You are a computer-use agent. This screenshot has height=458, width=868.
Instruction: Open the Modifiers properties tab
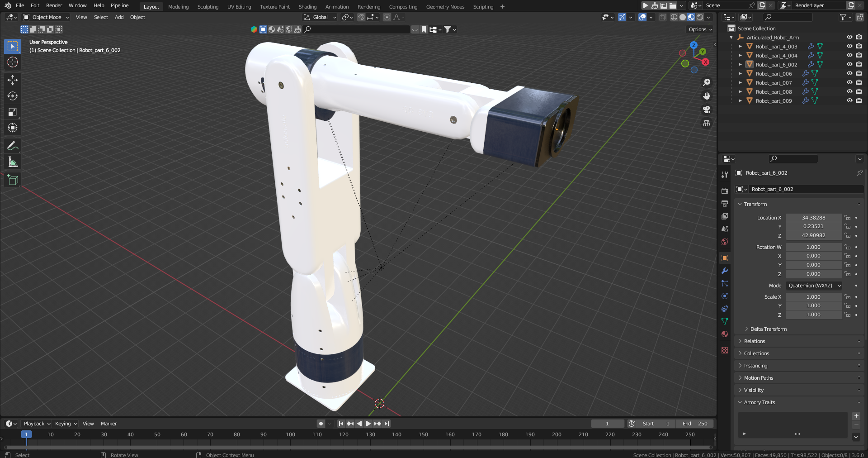click(x=725, y=270)
